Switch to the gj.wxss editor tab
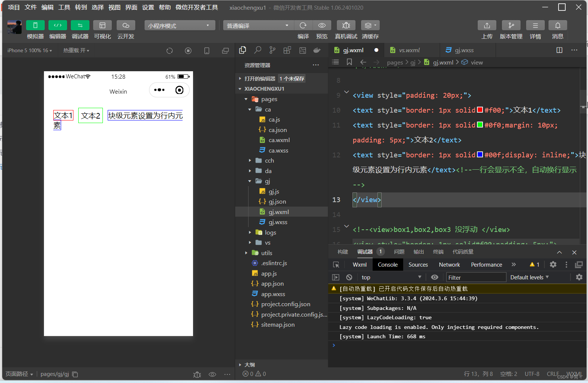 (468, 50)
